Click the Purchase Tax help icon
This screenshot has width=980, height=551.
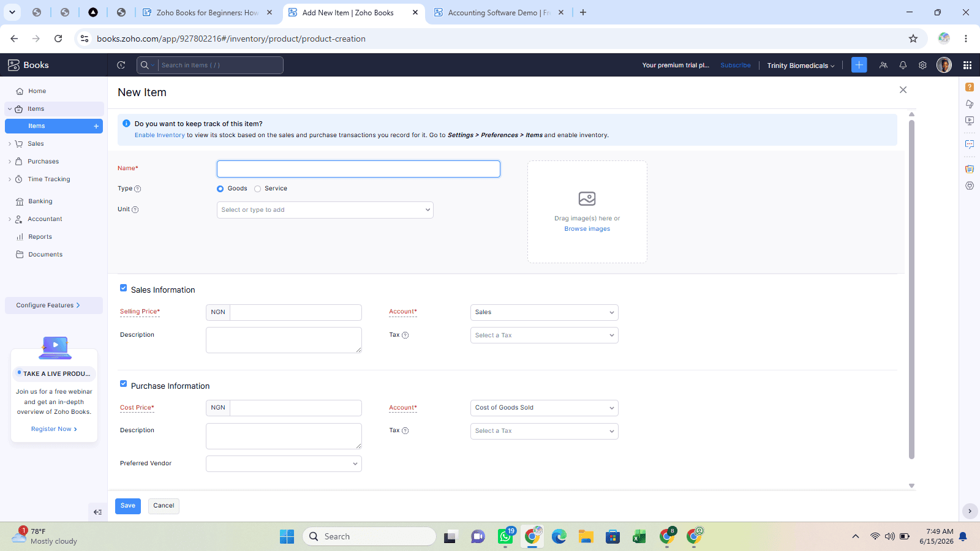405,431
